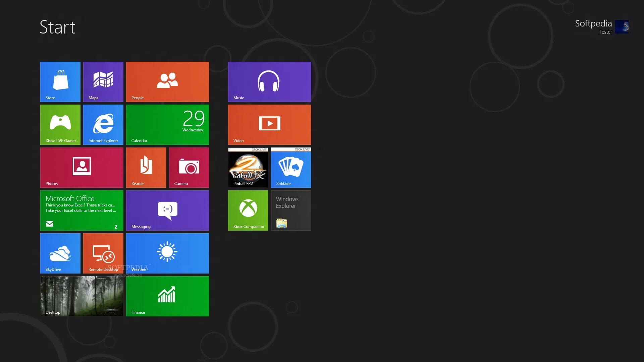Click the Desktop forest thumbnail tile
Image resolution: width=644 pixels, height=362 pixels.
[82, 296]
